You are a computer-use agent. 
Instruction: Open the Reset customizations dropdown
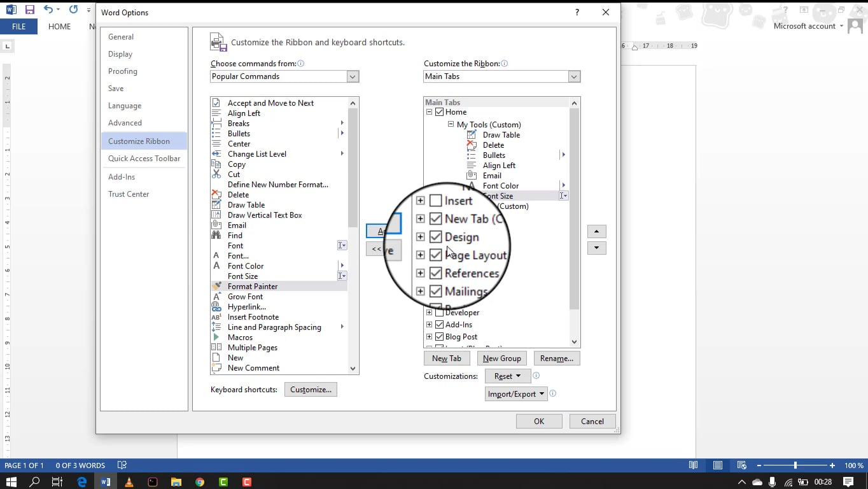[x=508, y=376]
